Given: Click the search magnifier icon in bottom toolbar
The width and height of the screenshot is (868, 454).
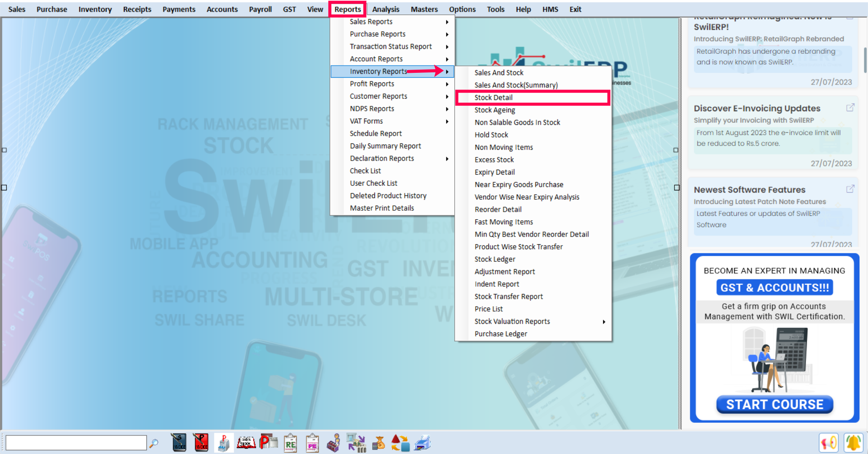Looking at the screenshot, I should tap(154, 443).
